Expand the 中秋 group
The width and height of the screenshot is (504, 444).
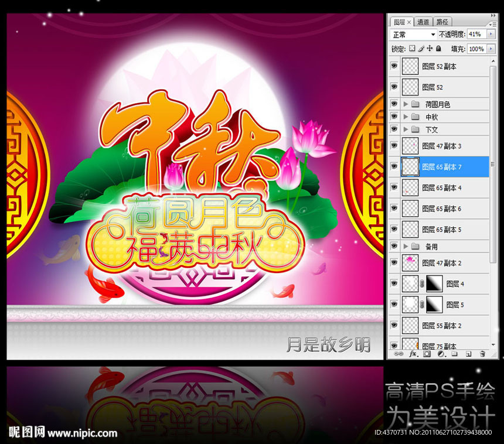pos(406,117)
